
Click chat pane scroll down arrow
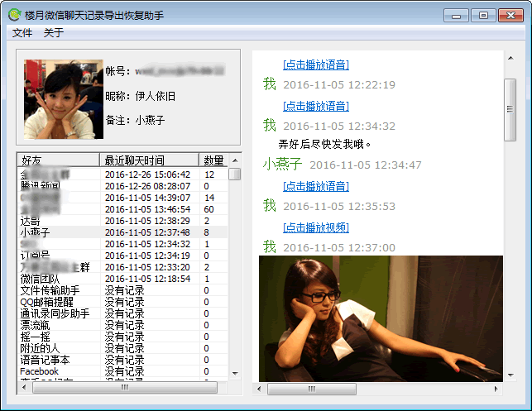[510, 375]
